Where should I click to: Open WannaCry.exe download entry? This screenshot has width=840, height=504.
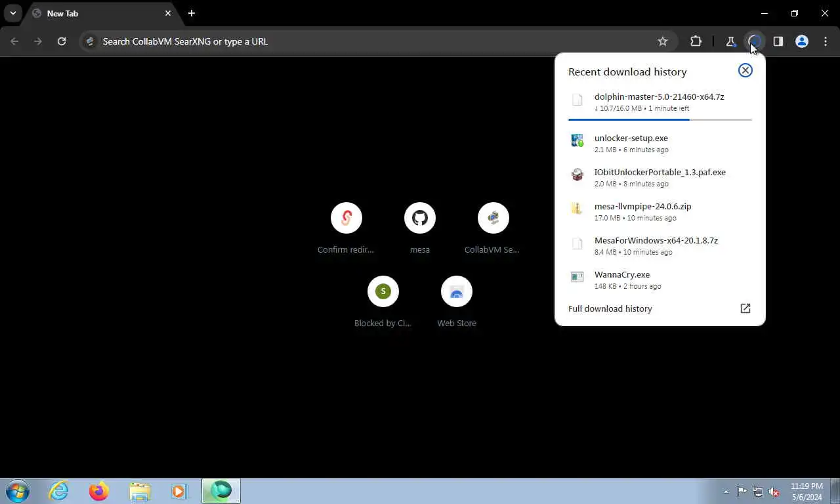660,280
